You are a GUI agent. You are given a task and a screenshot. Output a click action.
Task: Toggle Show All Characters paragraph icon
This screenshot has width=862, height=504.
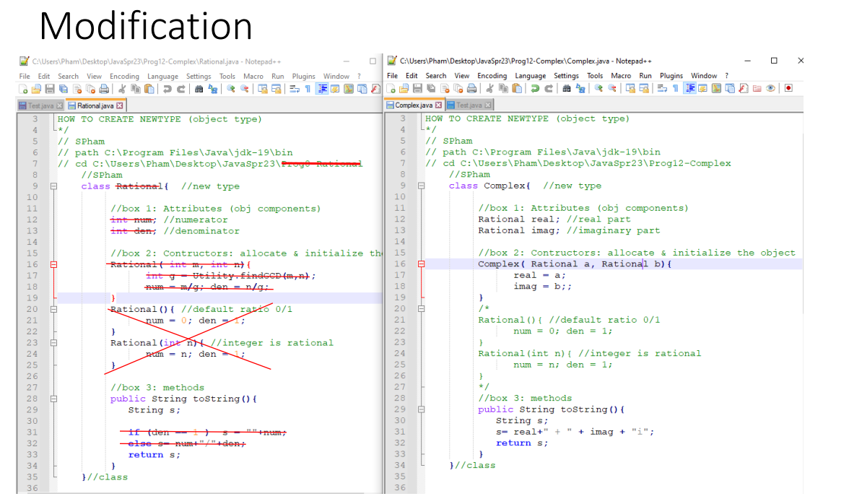pyautogui.click(x=674, y=88)
